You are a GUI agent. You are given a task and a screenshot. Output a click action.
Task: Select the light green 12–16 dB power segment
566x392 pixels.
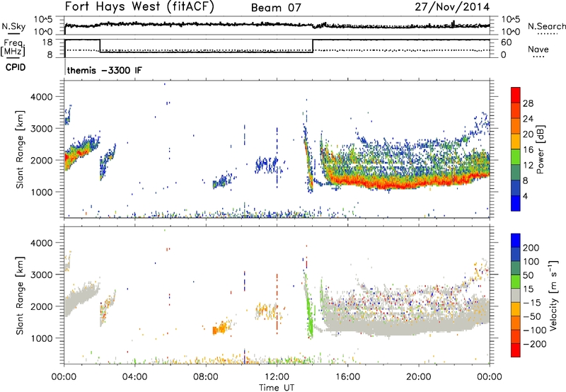[516, 157]
